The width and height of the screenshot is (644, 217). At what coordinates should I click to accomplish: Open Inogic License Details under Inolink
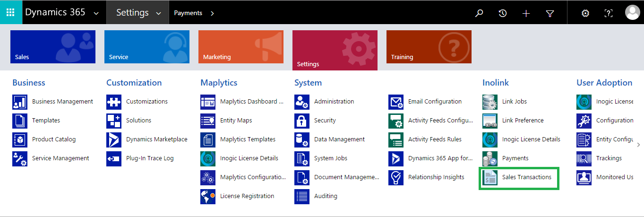[531, 139]
